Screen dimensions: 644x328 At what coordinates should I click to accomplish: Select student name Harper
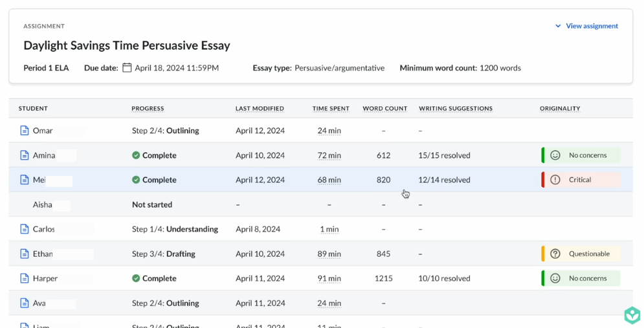45,278
